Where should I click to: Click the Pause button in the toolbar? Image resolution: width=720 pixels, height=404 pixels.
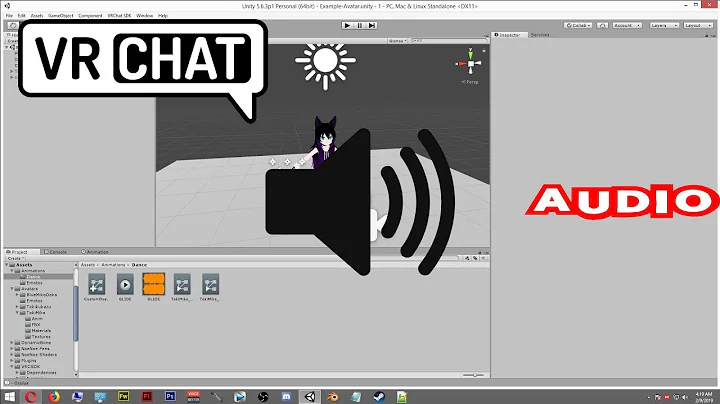tap(360, 25)
